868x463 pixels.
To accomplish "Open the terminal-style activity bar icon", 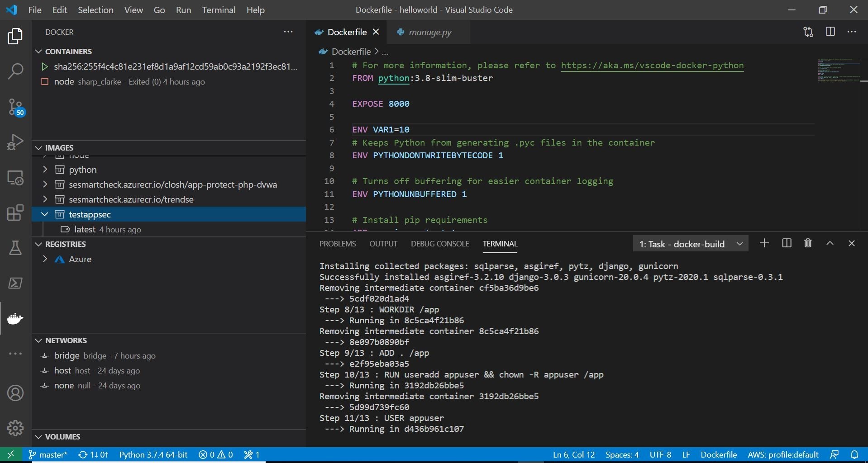I will point(15,283).
